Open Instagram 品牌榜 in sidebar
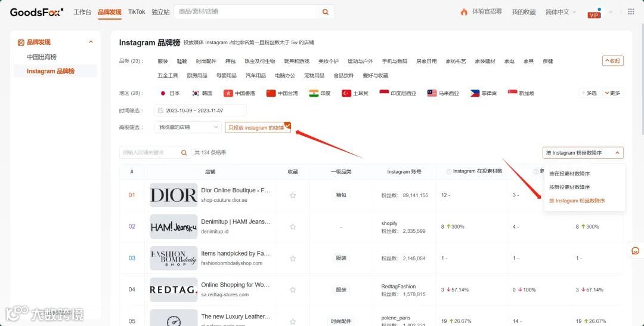The image size is (644, 326). (51, 71)
